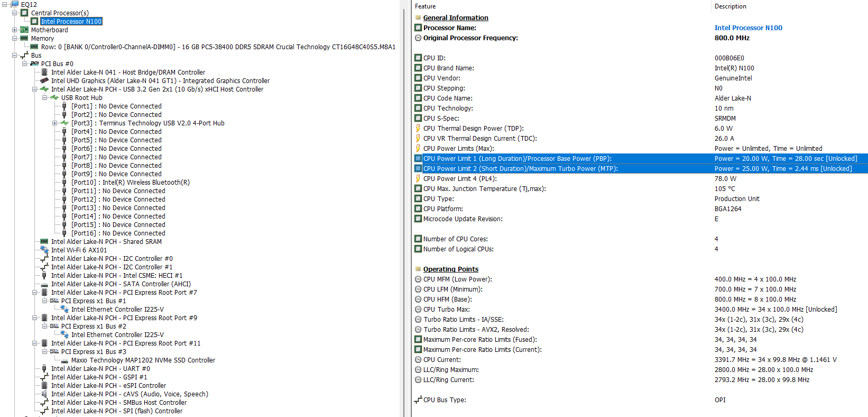
Task: Click the cAVS Audio speaker icon
Action: click(x=44, y=394)
